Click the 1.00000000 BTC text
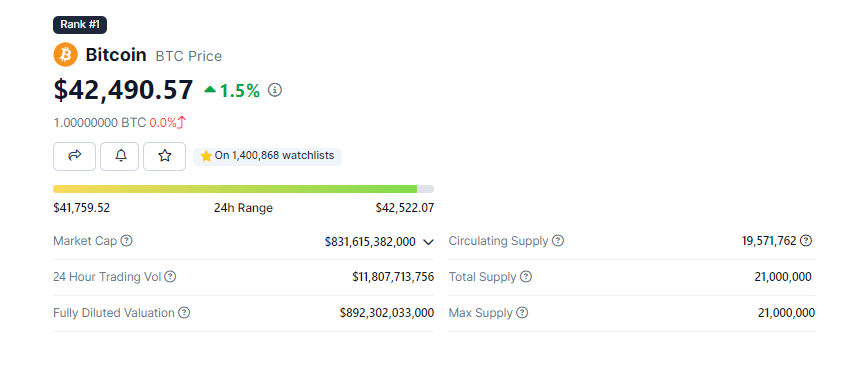The image size is (842, 373). pyautogui.click(x=100, y=123)
